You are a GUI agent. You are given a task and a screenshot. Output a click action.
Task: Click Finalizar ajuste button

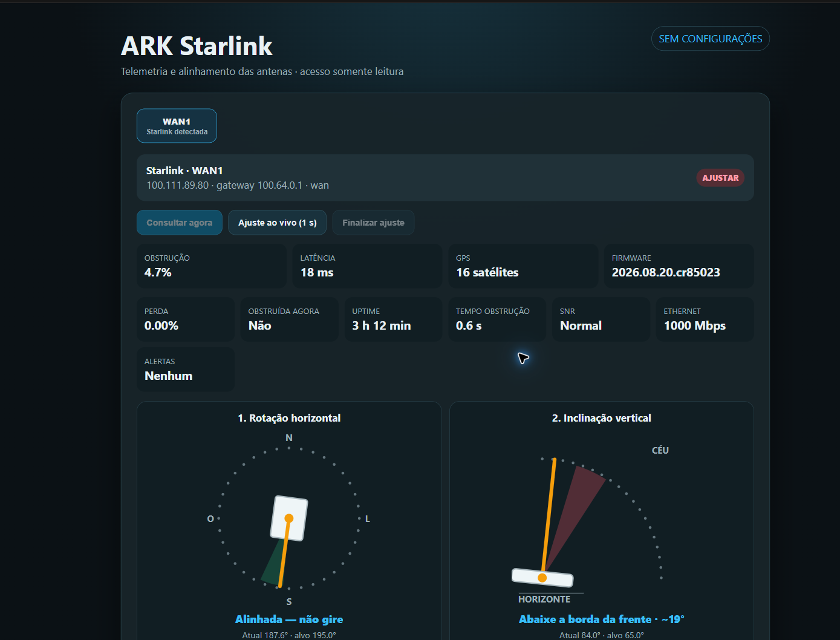pos(373,223)
